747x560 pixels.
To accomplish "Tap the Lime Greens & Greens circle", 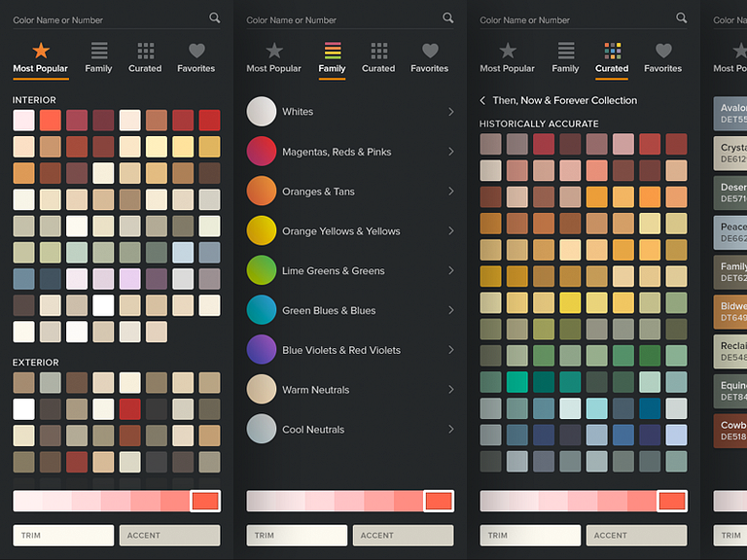I will (x=261, y=270).
